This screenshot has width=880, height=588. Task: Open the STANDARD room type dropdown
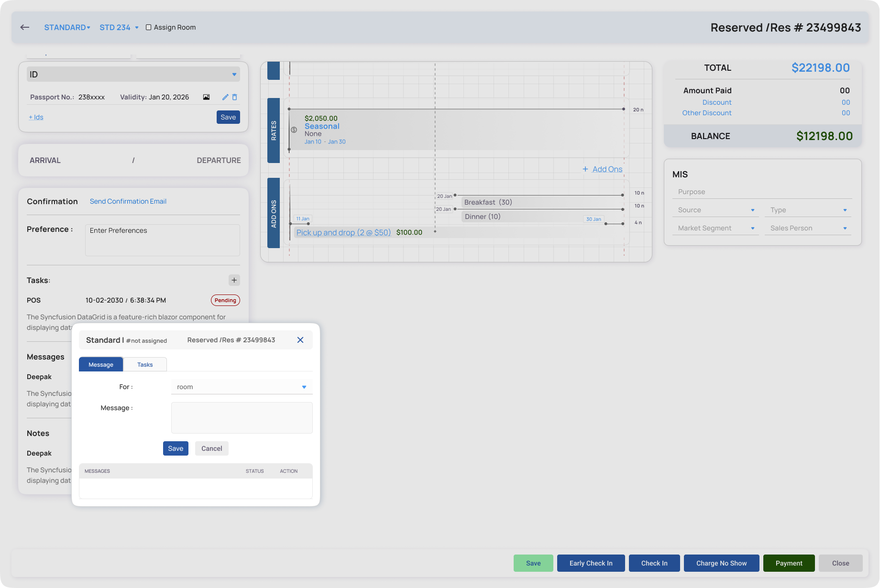(67, 27)
